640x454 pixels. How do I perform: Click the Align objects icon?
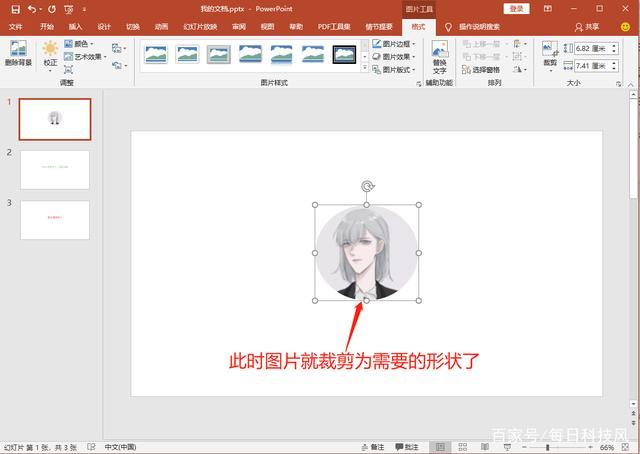pyautogui.click(x=517, y=44)
